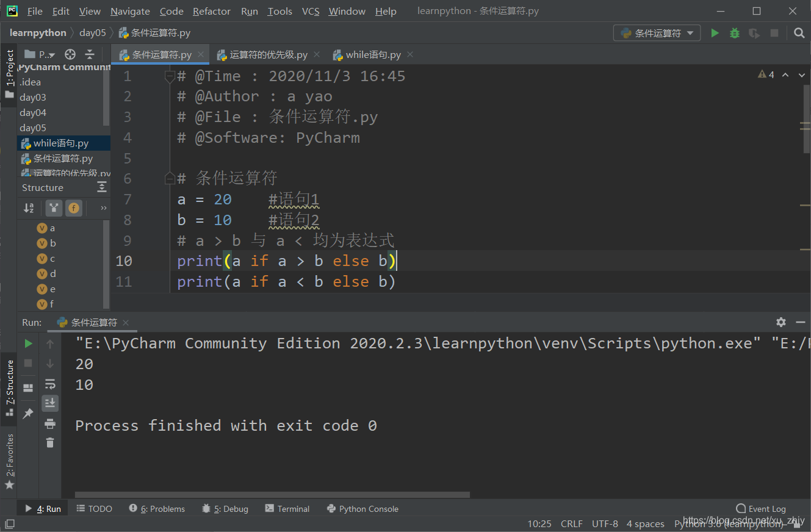This screenshot has height=532, width=811.
Task: Click the Run panel stop square
Action: (28, 363)
